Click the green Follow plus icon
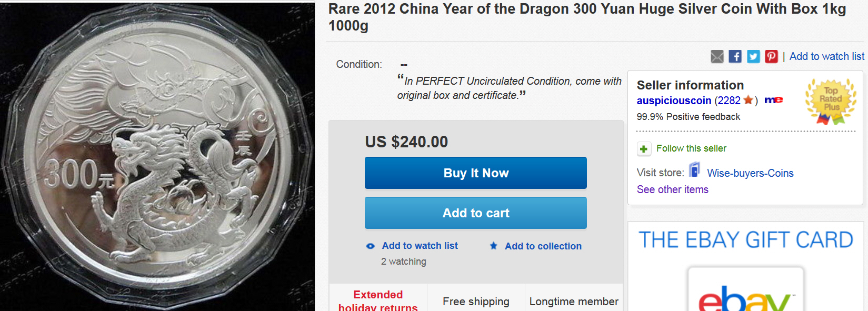Image resolution: width=868 pixels, height=311 pixels. pyautogui.click(x=643, y=149)
